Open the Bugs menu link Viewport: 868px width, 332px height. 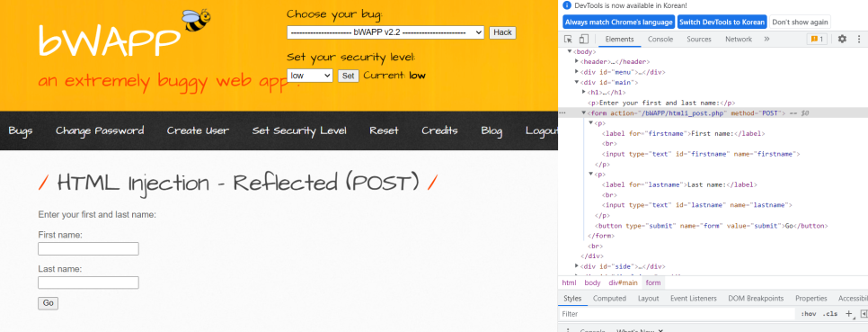tap(21, 130)
